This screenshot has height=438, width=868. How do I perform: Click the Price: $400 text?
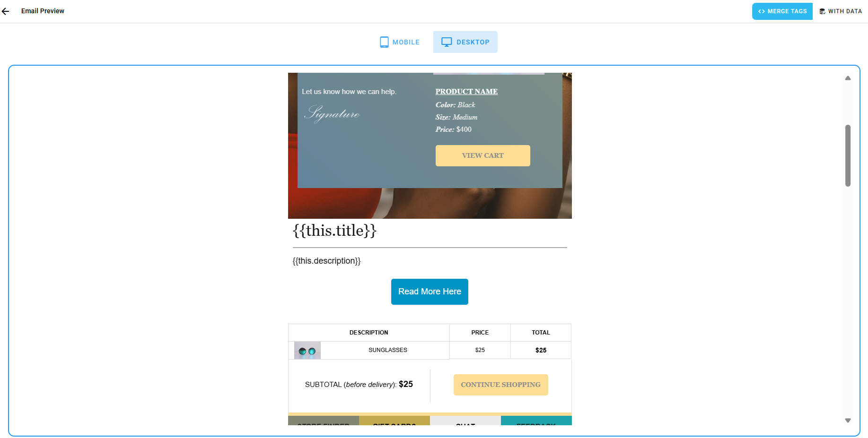tap(454, 129)
